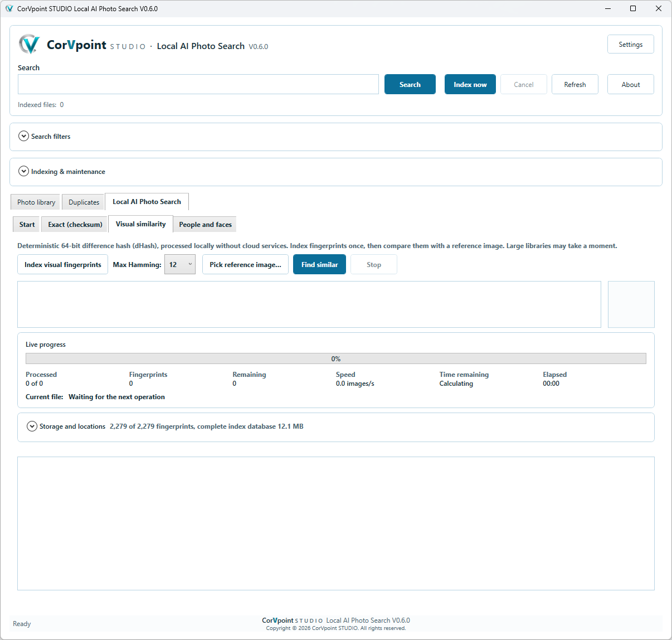Select the Visual similarity sub-tab

pos(140,224)
